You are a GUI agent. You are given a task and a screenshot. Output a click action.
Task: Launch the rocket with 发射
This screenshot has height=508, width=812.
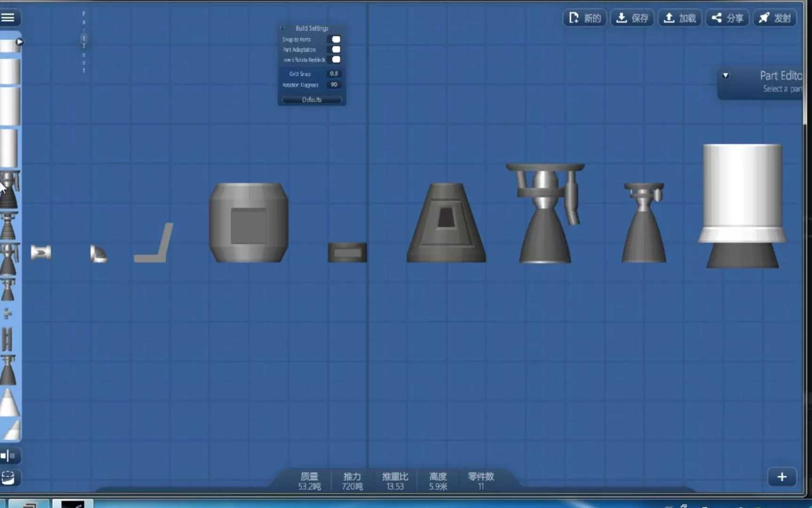tap(775, 18)
